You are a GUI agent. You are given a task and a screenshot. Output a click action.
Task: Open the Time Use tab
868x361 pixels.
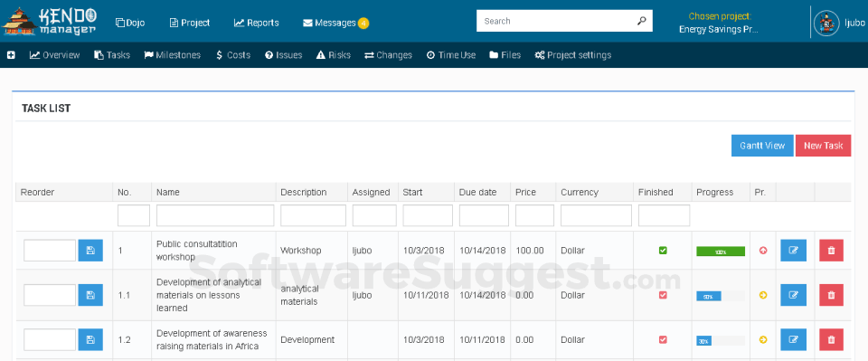click(450, 55)
